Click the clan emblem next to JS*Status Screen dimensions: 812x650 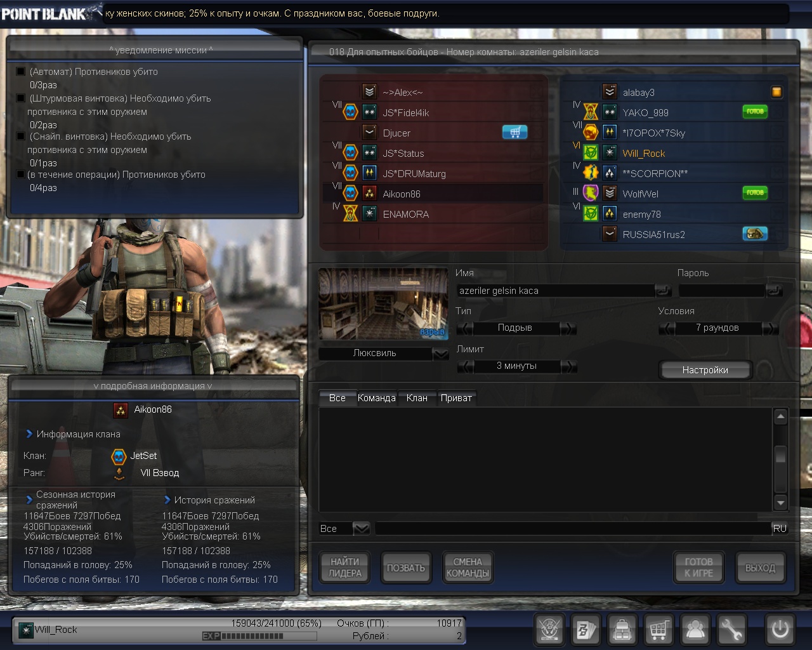(350, 153)
